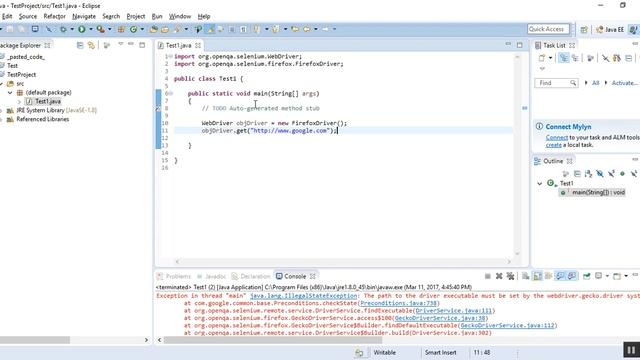Image resolution: width=640 pixels, height=360 pixels.
Task: Open the Navigate menu
Action: (84, 16)
